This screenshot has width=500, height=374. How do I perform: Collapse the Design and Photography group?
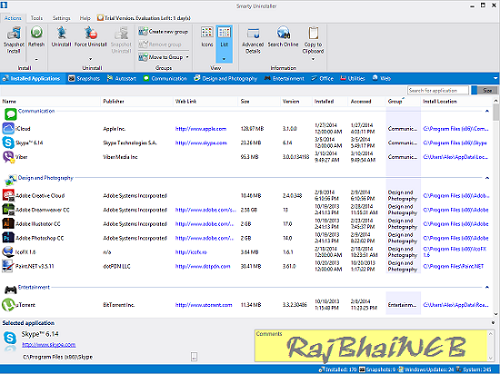pos(487,178)
